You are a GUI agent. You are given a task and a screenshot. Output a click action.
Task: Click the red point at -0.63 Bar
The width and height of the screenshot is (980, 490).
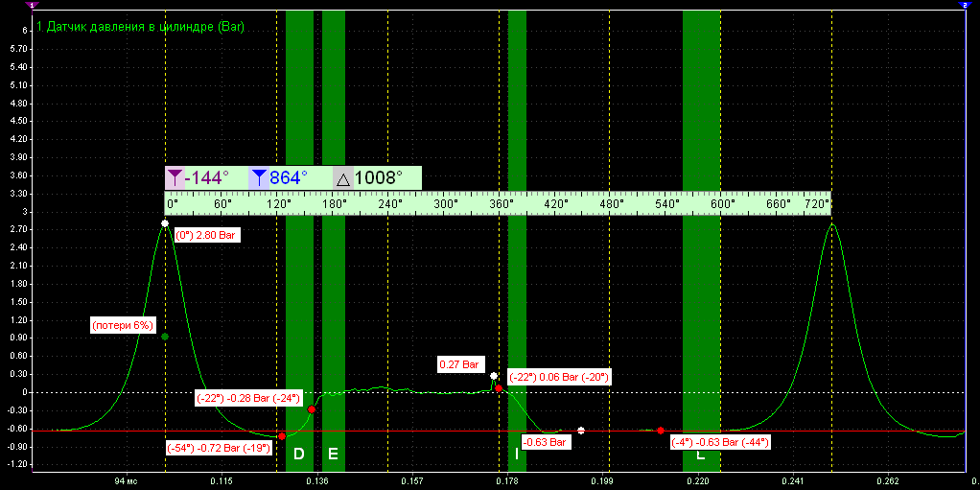point(661,431)
